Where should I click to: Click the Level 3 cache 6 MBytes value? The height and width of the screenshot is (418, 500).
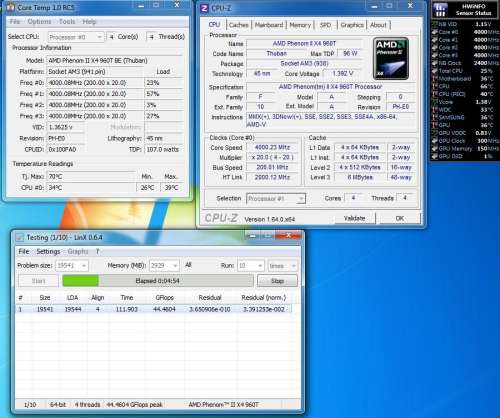coord(360,177)
